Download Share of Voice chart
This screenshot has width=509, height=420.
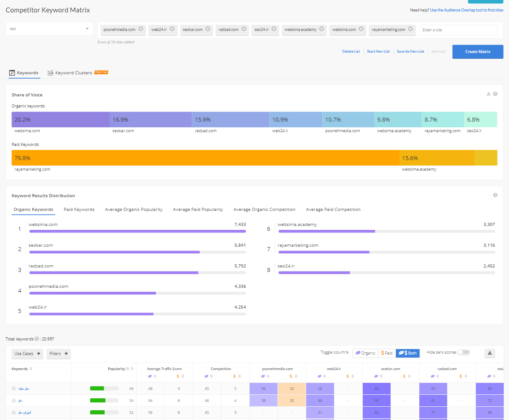tap(488, 94)
